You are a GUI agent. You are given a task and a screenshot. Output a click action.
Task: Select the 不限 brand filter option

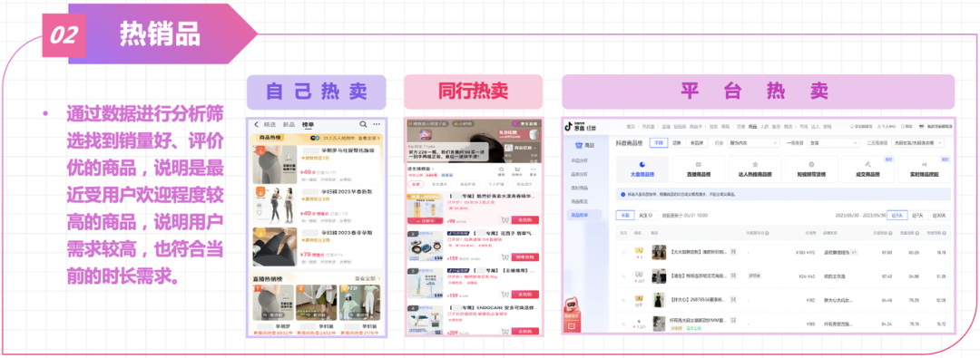click(x=658, y=142)
